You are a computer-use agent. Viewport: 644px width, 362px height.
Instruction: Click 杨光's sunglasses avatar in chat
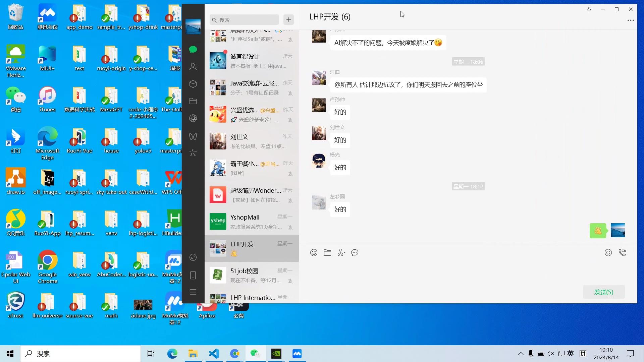click(x=319, y=161)
